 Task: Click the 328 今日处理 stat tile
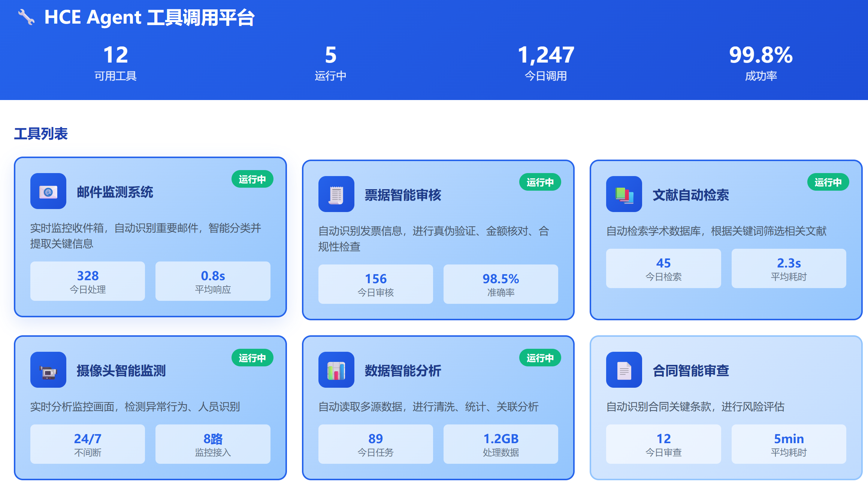[x=87, y=281]
